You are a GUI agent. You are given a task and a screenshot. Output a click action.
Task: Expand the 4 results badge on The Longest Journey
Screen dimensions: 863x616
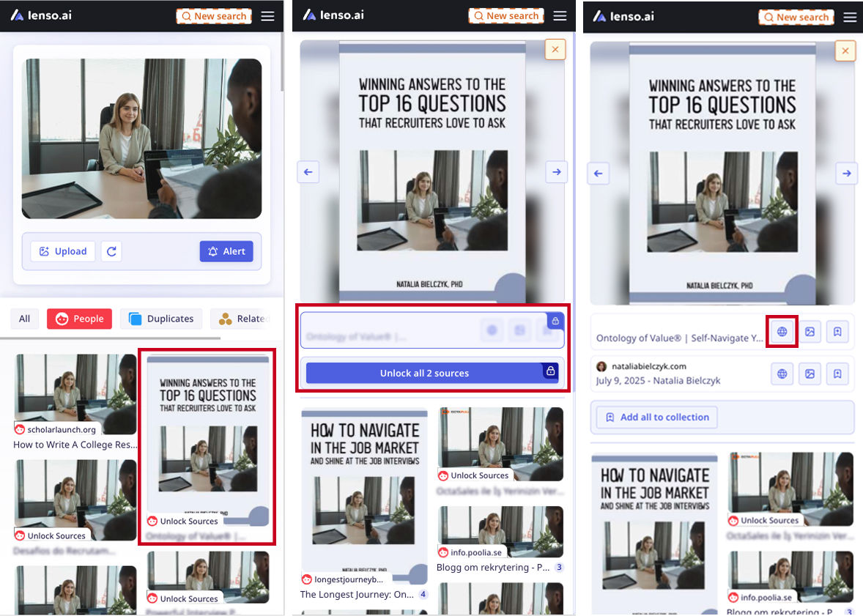pyautogui.click(x=423, y=595)
